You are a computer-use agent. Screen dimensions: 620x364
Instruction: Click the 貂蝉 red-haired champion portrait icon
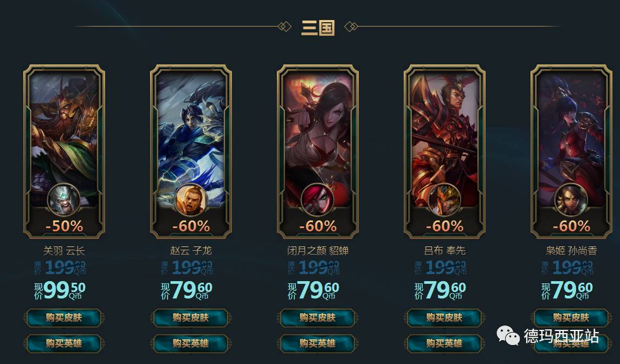(x=318, y=200)
